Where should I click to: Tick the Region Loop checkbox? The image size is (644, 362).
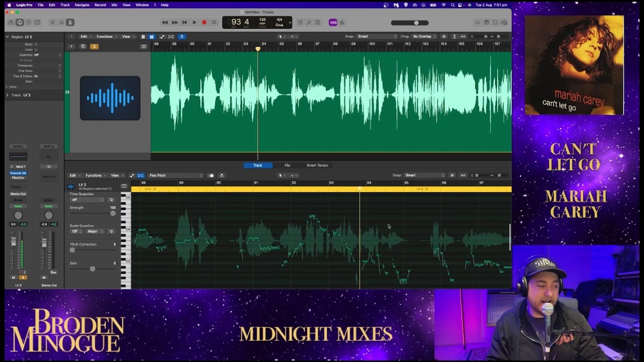pyautogui.click(x=36, y=49)
